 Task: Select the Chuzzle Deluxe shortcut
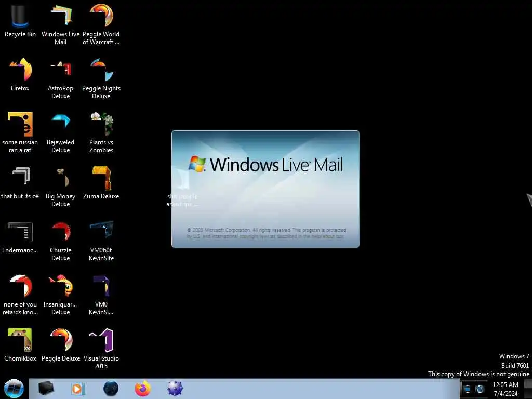pyautogui.click(x=60, y=241)
